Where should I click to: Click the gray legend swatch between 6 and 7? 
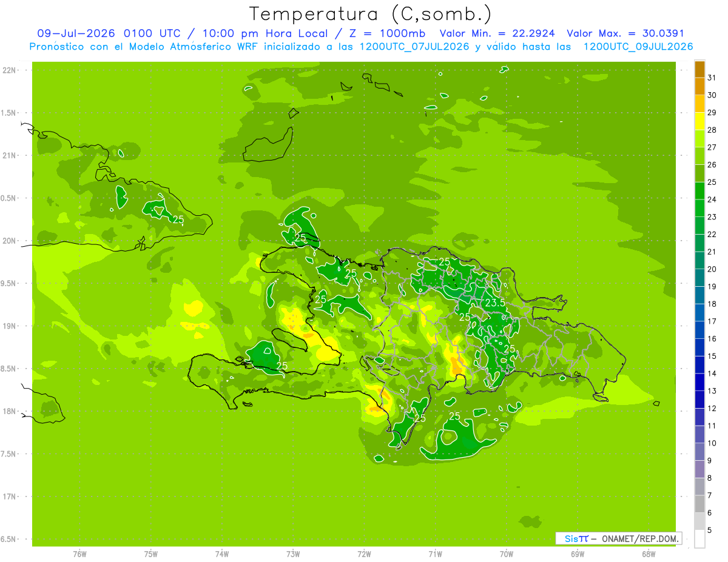coord(699,504)
